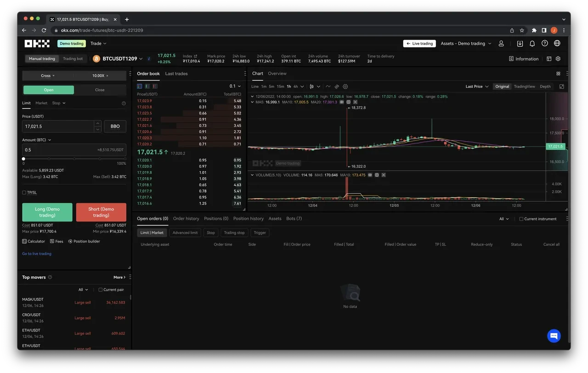
Task: Open the Cross margin mode dropdown
Action: coord(48,75)
